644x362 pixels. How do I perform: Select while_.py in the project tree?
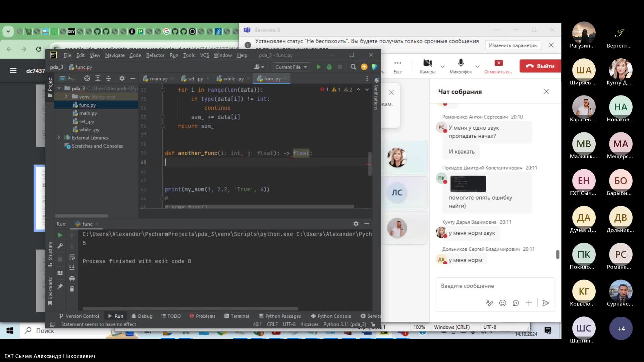(89, 130)
